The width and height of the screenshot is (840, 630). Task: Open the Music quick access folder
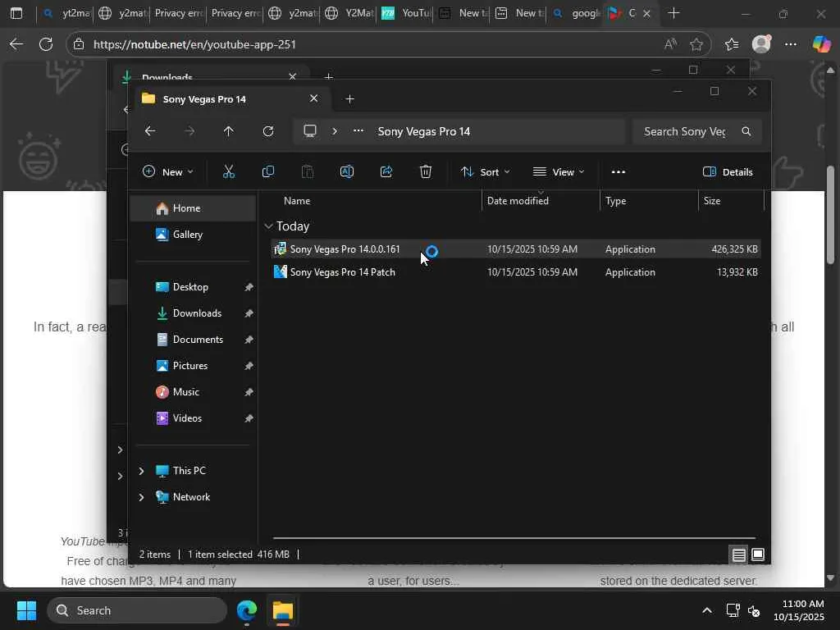point(193,392)
